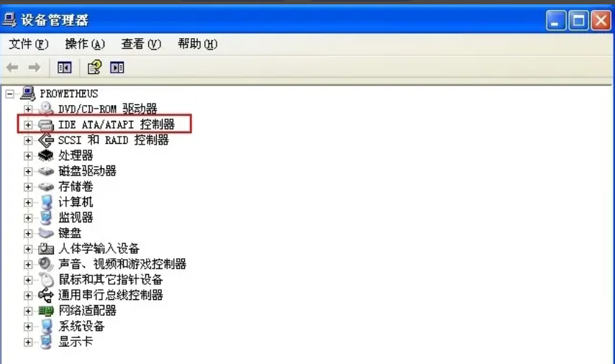Expand IDE ATA/ATAPI 控制器 node

coord(28,124)
